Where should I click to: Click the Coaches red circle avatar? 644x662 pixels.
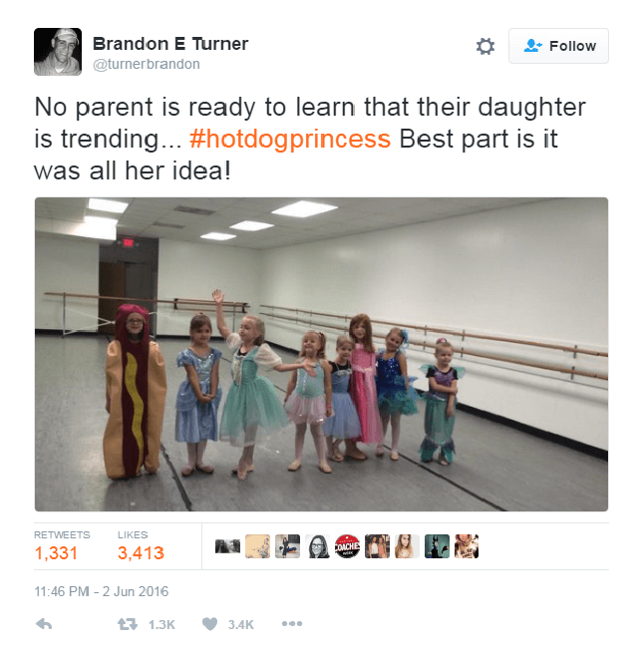[347, 546]
